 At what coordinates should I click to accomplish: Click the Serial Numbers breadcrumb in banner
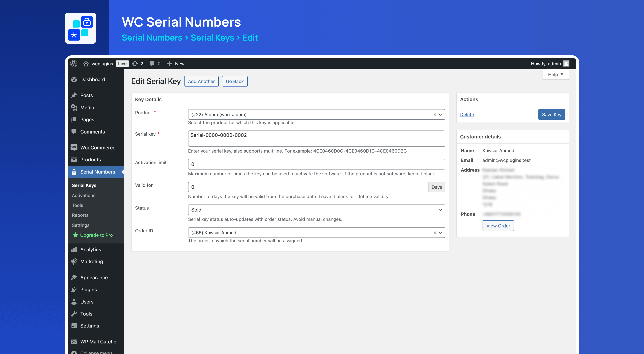point(152,37)
